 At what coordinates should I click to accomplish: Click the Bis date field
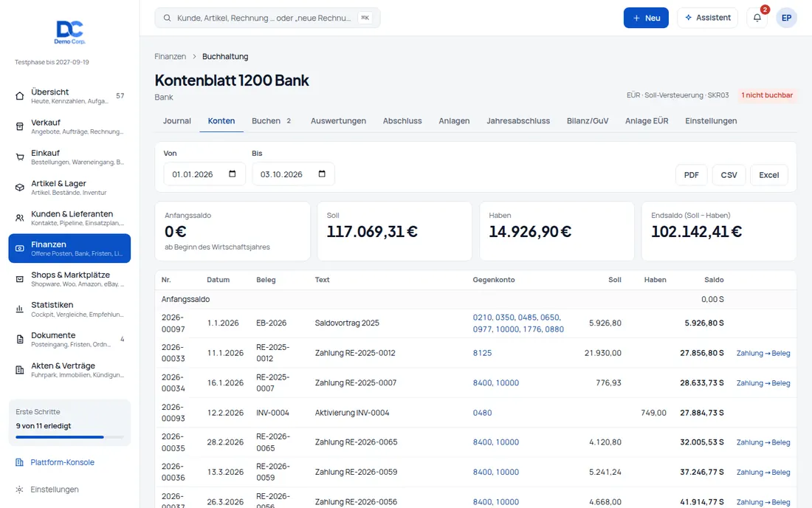tap(293, 174)
